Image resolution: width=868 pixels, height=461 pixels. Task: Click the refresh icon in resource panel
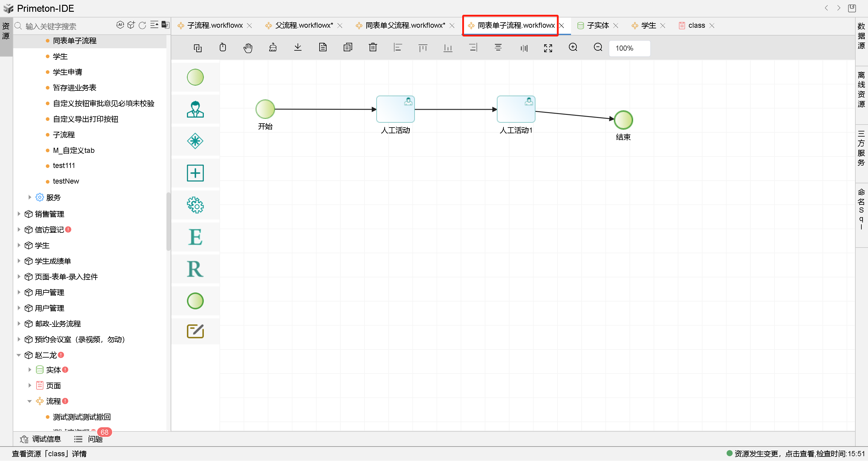tap(142, 25)
